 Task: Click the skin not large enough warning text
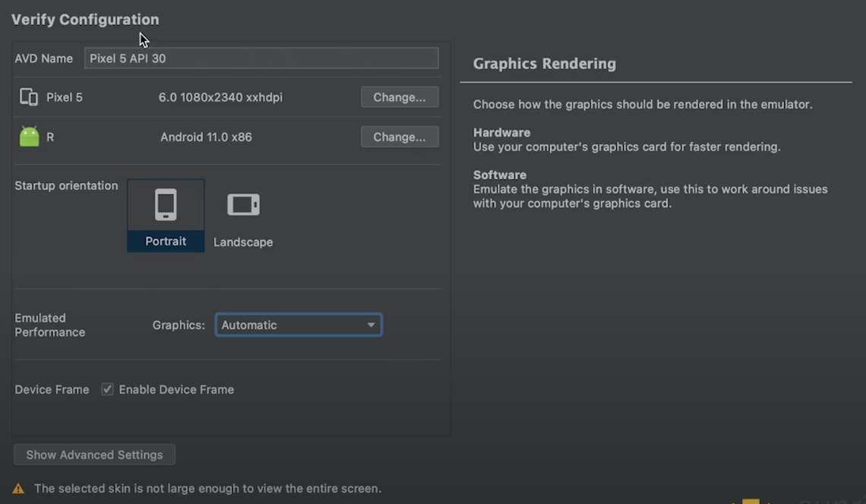(207, 489)
